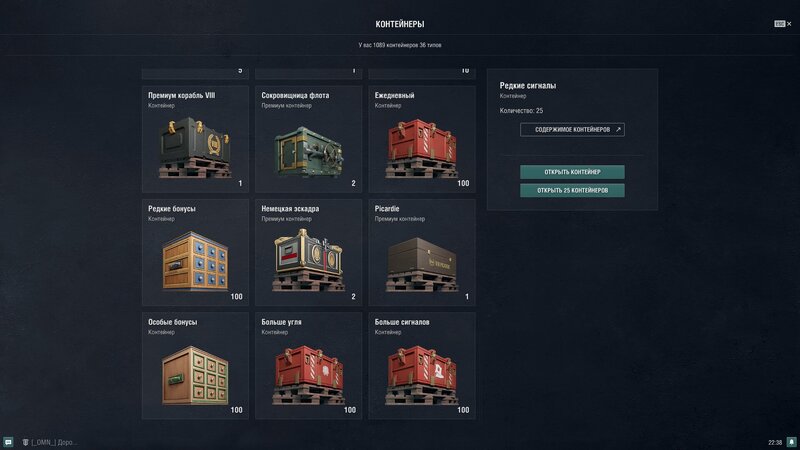Image resolution: width=800 pixels, height=450 pixels.
Task: Select the Больше угля container card
Action: click(309, 366)
